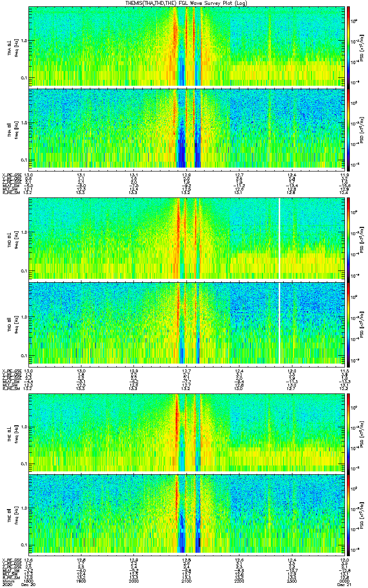Click the color bar beside the THA BL panel
Image resolution: width=368 pixels, height=588 pixels.
tap(348, 46)
